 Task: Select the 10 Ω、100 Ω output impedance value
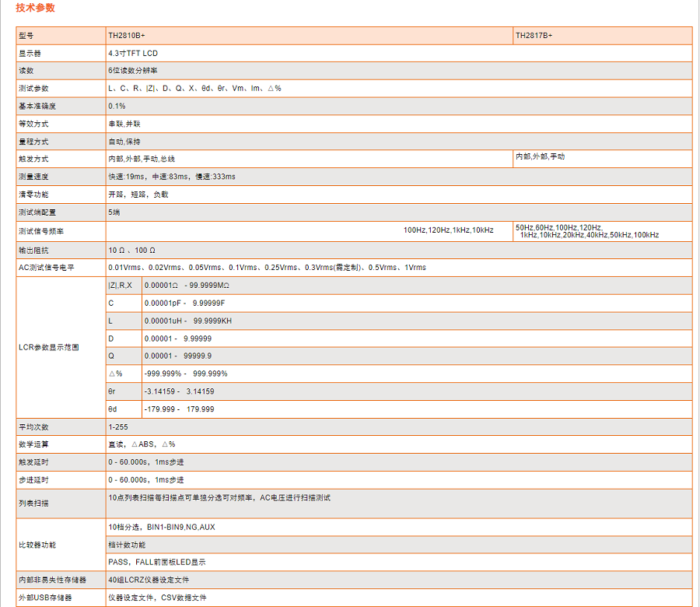pyautogui.click(x=132, y=250)
